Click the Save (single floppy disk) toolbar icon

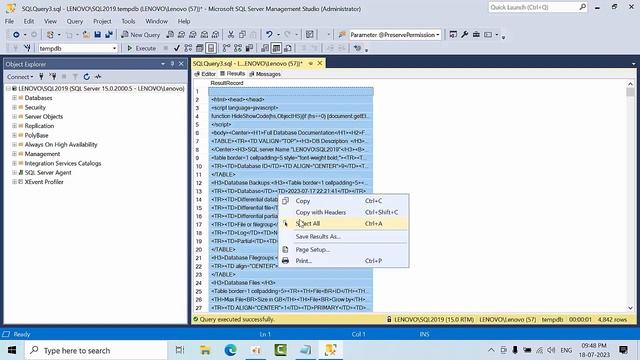[97, 35]
